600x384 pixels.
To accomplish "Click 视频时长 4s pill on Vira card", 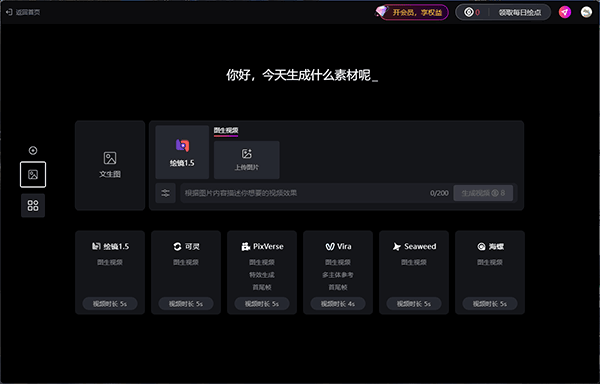I will click(x=338, y=304).
